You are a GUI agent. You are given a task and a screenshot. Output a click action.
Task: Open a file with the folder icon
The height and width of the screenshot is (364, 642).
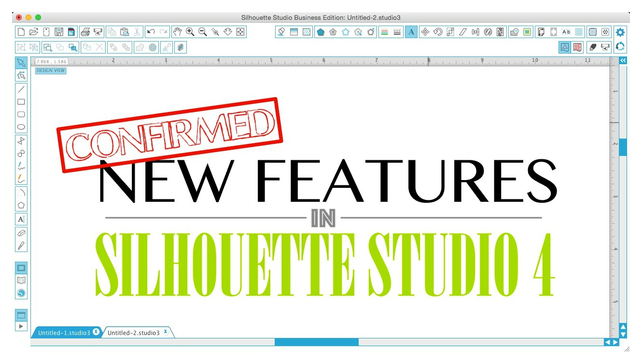click(33, 32)
